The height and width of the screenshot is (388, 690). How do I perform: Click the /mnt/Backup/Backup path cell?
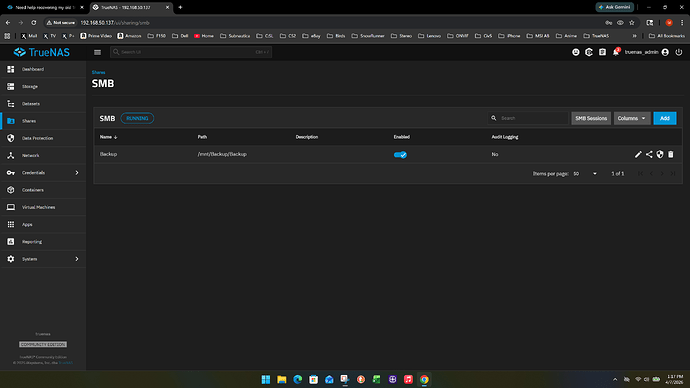(222, 154)
